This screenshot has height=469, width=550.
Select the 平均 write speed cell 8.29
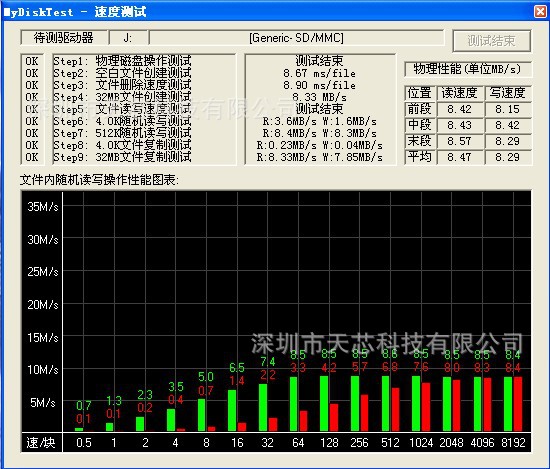[x=508, y=157]
